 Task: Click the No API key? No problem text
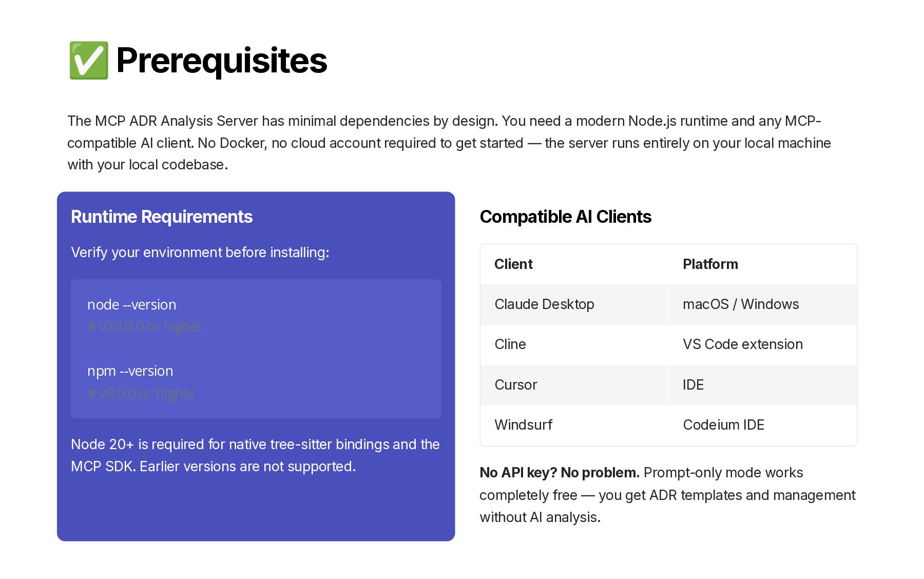pos(560,473)
